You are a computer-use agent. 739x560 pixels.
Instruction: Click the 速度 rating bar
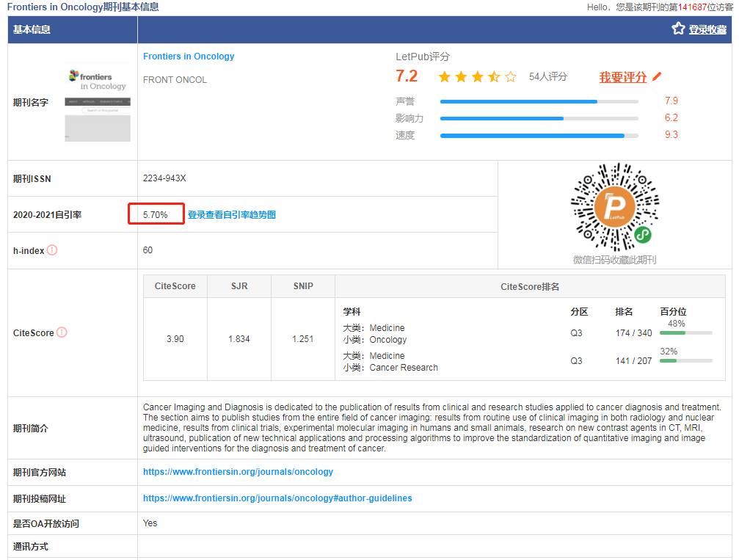(539, 135)
